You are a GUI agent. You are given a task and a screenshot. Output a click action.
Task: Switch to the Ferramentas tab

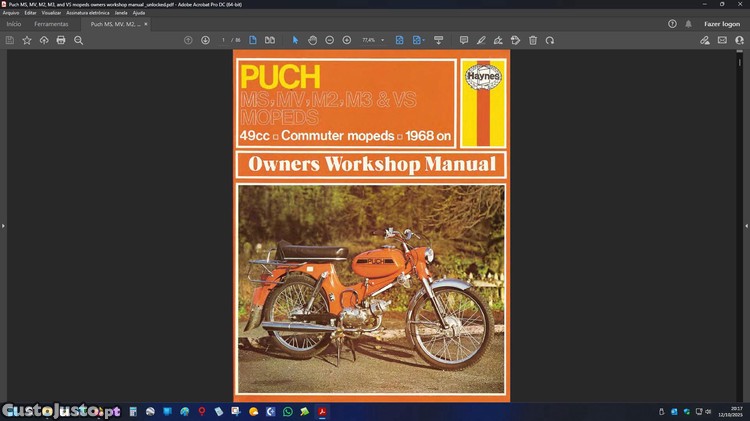(x=51, y=23)
